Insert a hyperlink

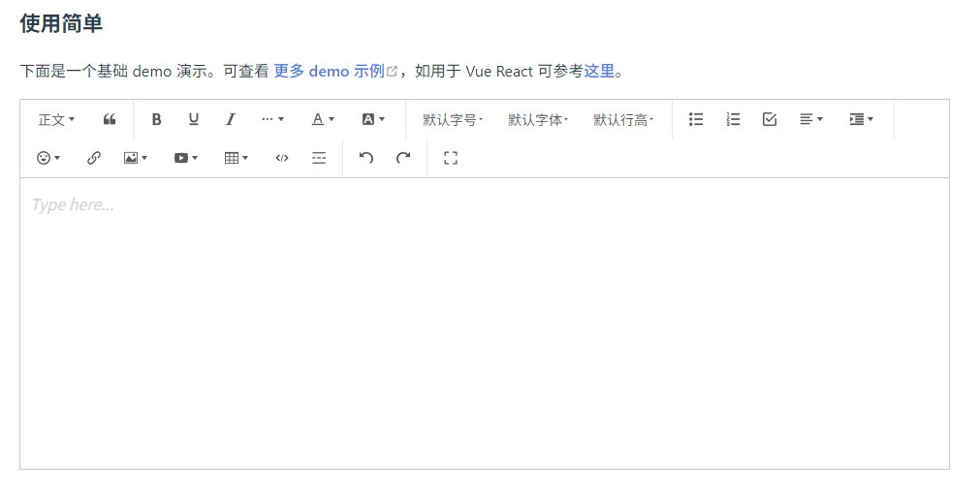click(x=93, y=158)
